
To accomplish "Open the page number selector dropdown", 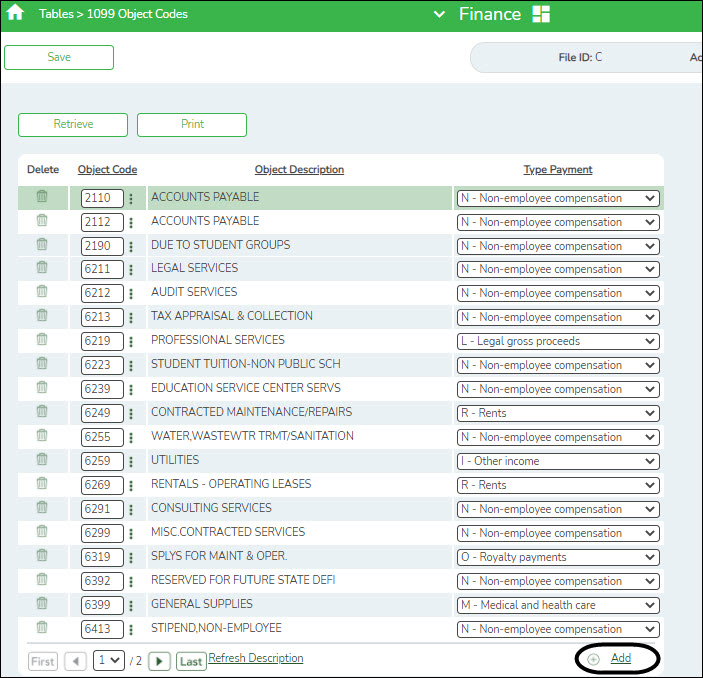I will [x=108, y=661].
